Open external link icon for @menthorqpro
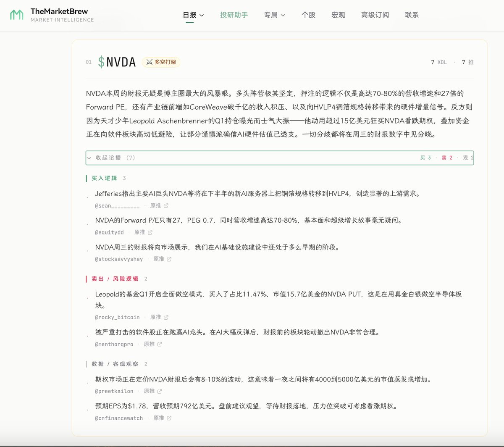The width and height of the screenshot is (504, 447). pos(159,344)
